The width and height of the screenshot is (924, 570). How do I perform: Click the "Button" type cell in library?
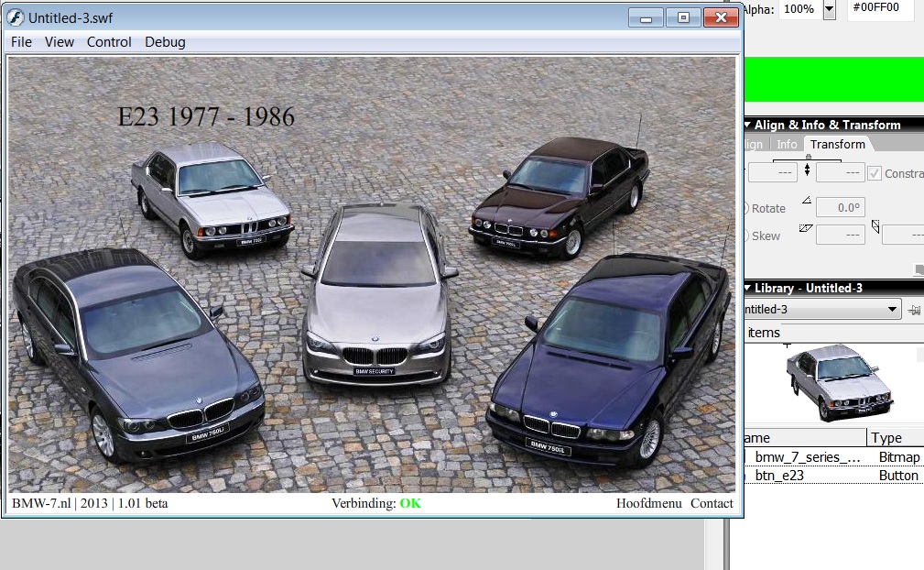pyautogui.click(x=898, y=475)
